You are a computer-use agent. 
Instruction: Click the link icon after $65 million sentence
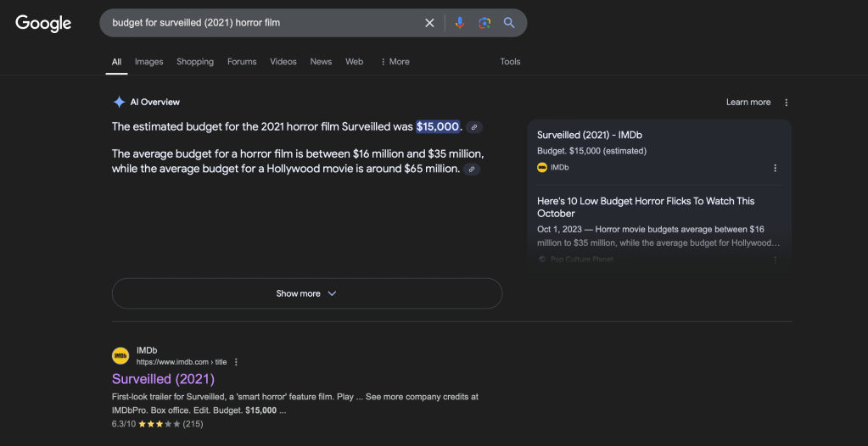click(472, 170)
